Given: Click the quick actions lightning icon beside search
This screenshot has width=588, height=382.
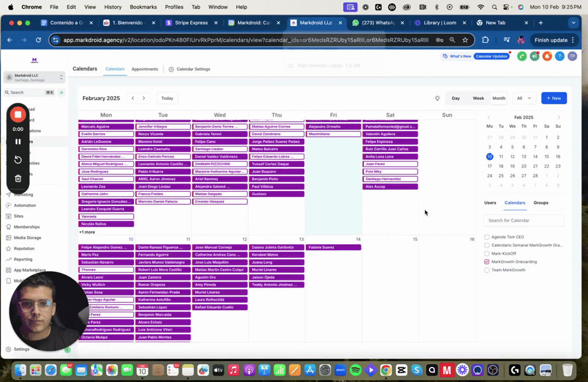Looking at the screenshot, I should [61, 92].
